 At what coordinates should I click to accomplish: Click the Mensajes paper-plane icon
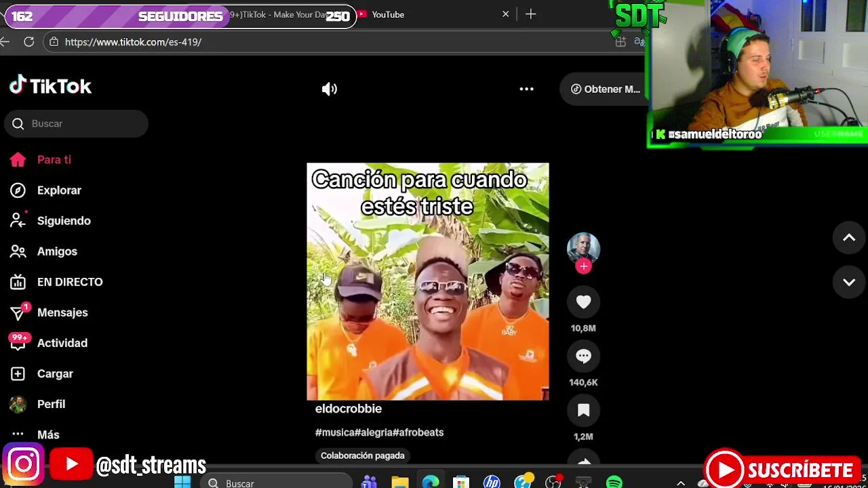(18, 312)
